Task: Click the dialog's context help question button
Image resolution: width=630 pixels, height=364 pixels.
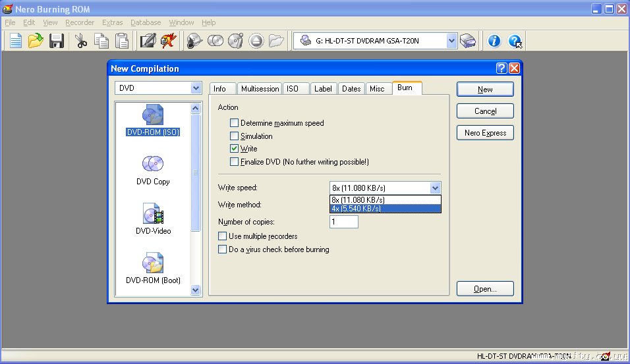Action: pyautogui.click(x=501, y=68)
